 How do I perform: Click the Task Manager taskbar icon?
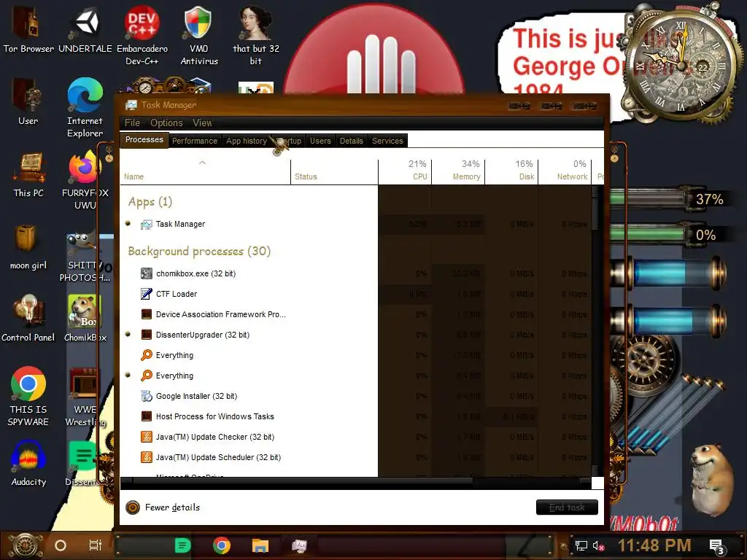pyautogui.click(x=299, y=545)
